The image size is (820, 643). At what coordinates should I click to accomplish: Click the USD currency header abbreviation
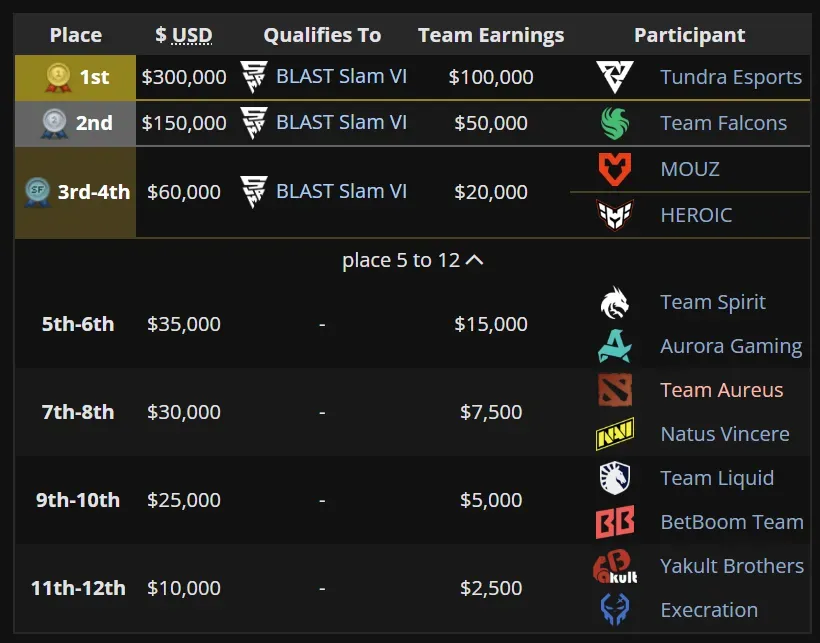tap(192, 35)
